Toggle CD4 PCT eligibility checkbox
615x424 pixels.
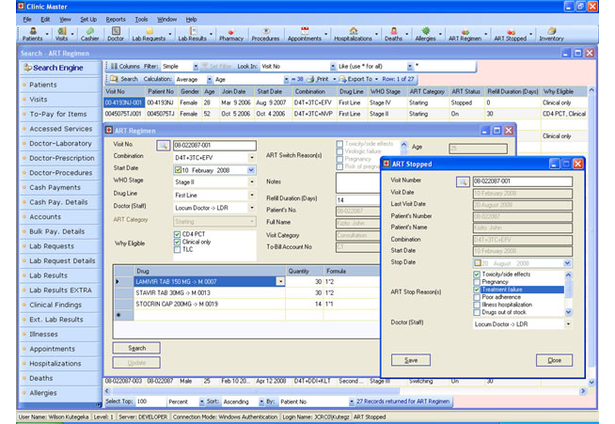(x=177, y=234)
